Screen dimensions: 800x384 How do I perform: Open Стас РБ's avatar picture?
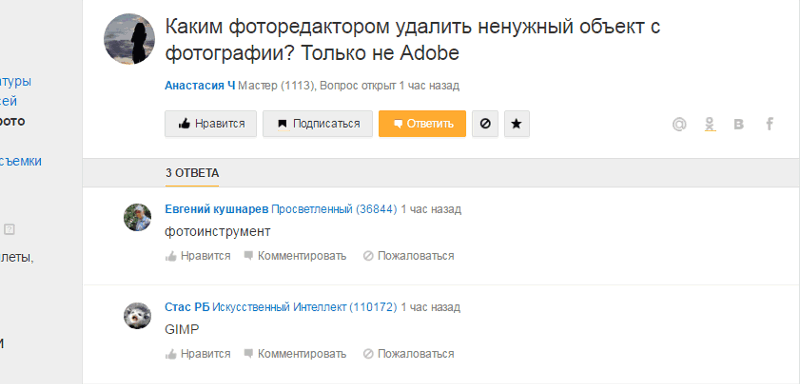tap(137, 316)
